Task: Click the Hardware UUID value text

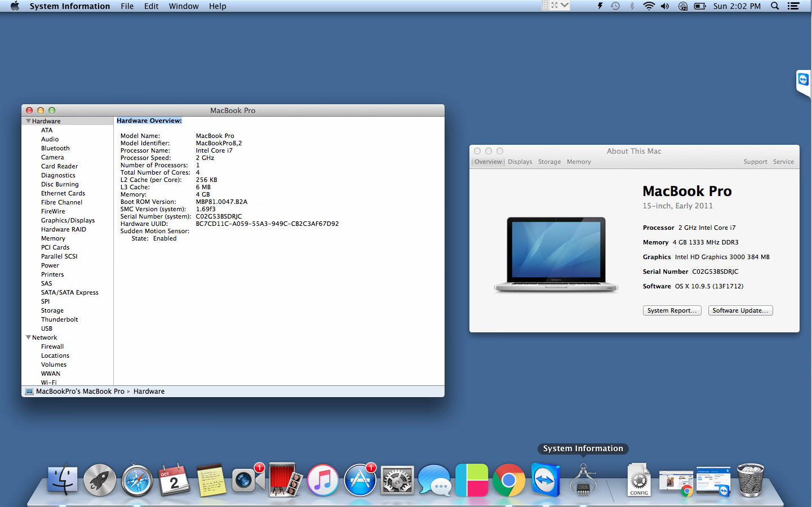Action: click(267, 224)
